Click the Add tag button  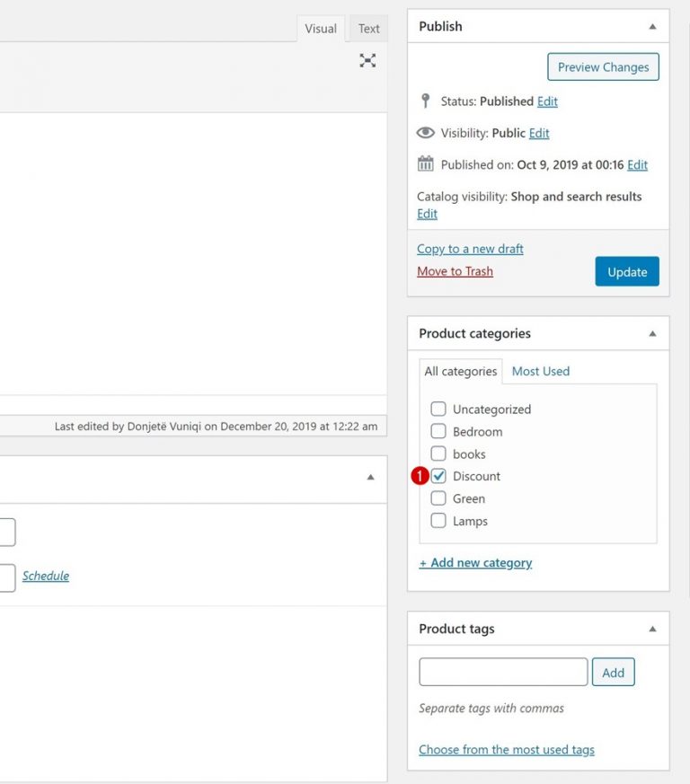(x=613, y=673)
